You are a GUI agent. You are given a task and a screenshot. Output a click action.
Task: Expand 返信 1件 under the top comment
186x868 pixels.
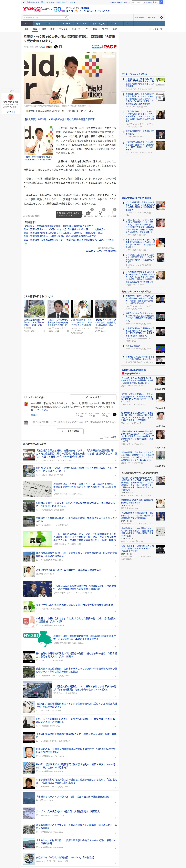[34, 415]
